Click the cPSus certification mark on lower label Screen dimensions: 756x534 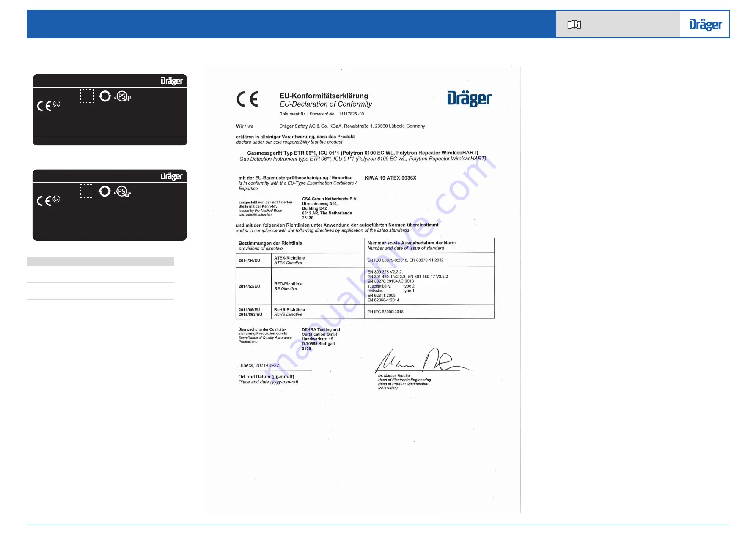[x=123, y=192]
